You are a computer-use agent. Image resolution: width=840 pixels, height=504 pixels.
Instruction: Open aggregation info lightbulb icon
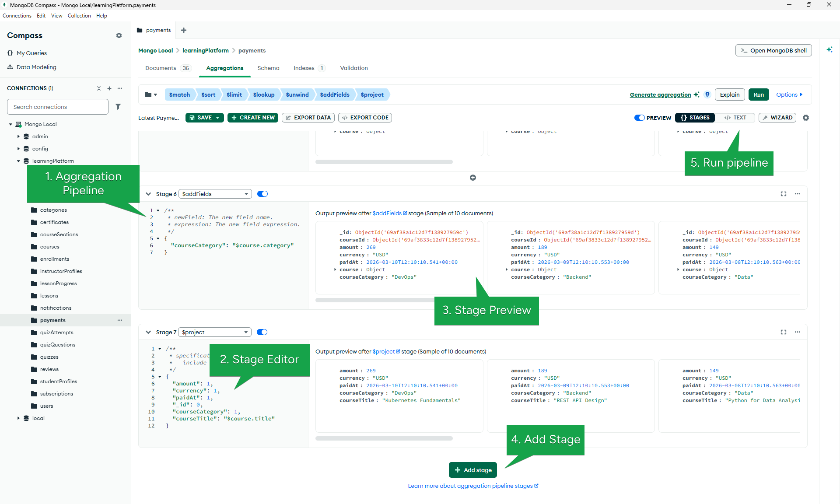point(707,94)
